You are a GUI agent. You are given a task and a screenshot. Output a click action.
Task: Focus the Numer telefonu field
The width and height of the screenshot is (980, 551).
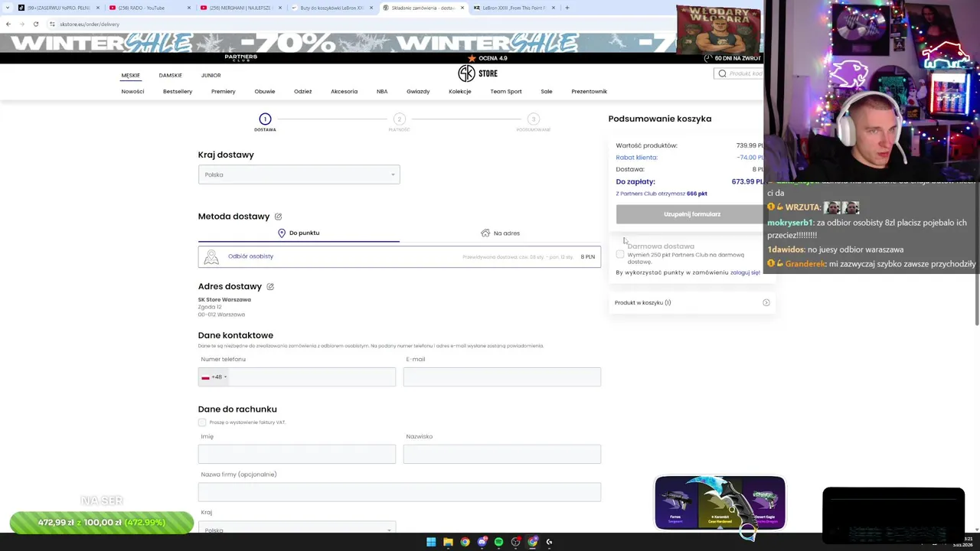[297, 377]
